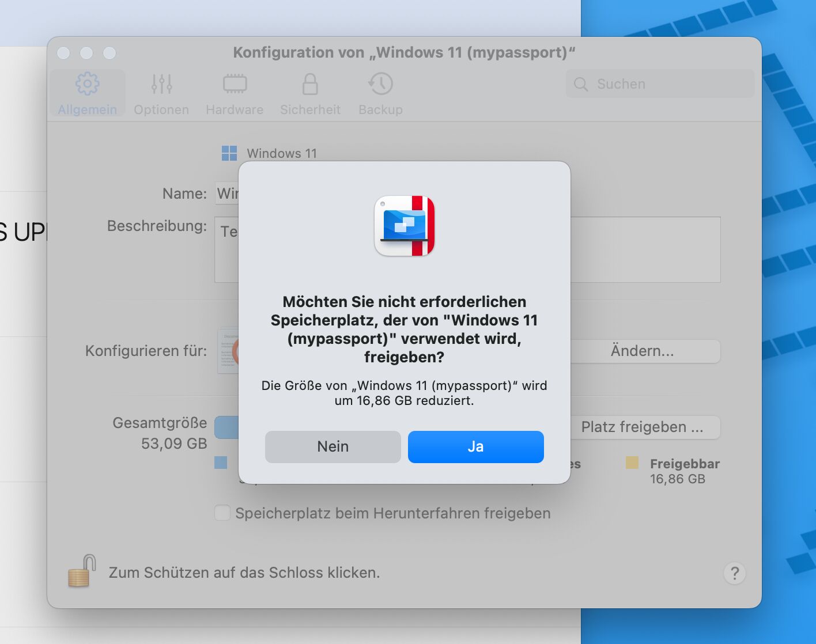Decline with the Nein button
This screenshot has height=644, width=816.
click(333, 446)
